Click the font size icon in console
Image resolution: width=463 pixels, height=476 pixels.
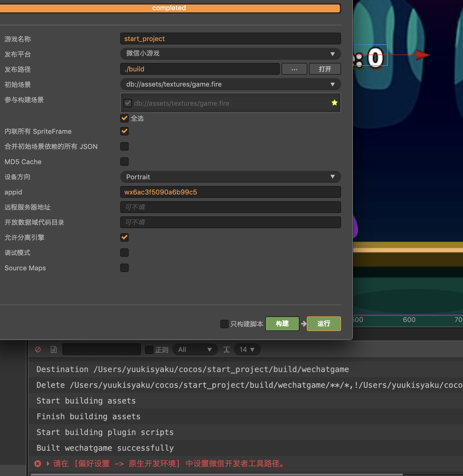tap(226, 349)
